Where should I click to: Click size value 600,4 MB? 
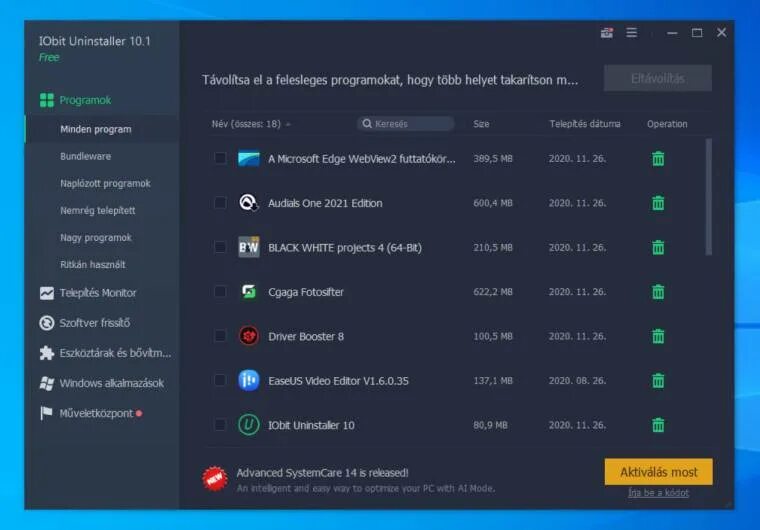(492, 203)
